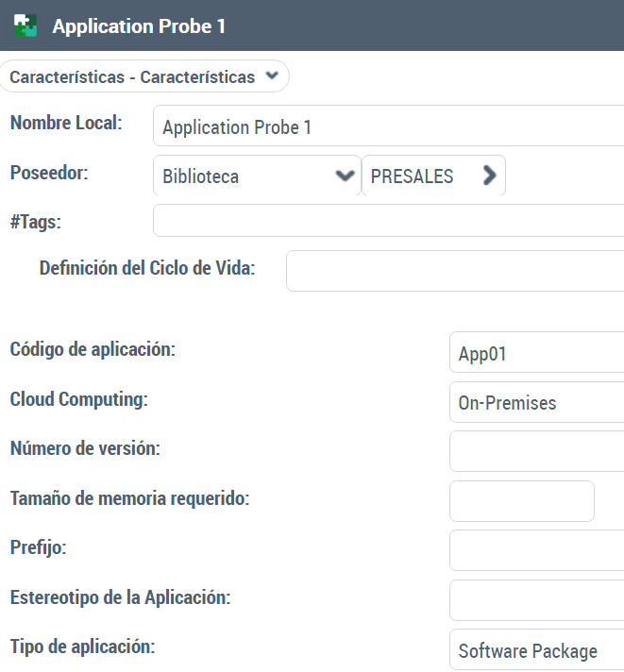This screenshot has height=672, width=624.
Task: Click the Cloud Computing label
Action: point(79,399)
